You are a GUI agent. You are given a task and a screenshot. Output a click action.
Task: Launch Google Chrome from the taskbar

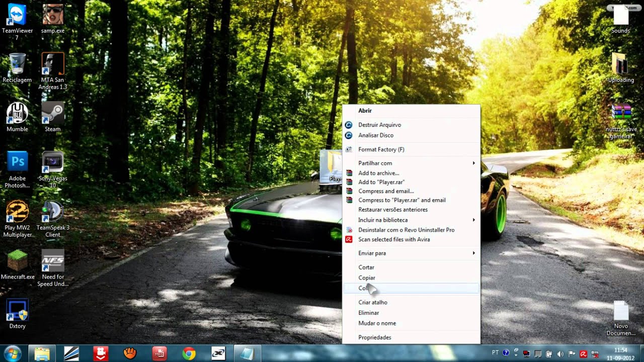point(189,353)
